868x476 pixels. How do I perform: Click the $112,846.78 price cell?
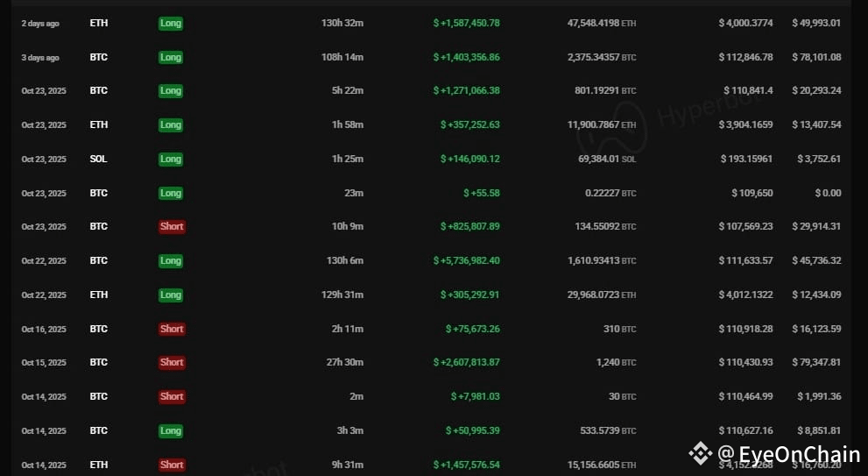pyautogui.click(x=745, y=57)
